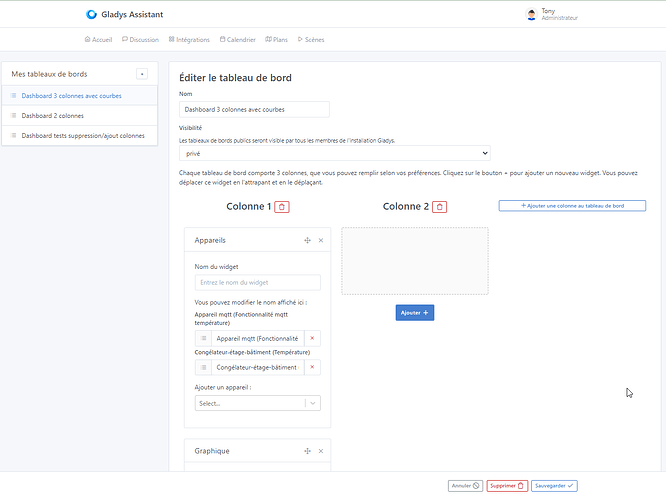Click the drag handle for Appareil mqtt row
Screen dimensions: 666x500
click(x=203, y=339)
